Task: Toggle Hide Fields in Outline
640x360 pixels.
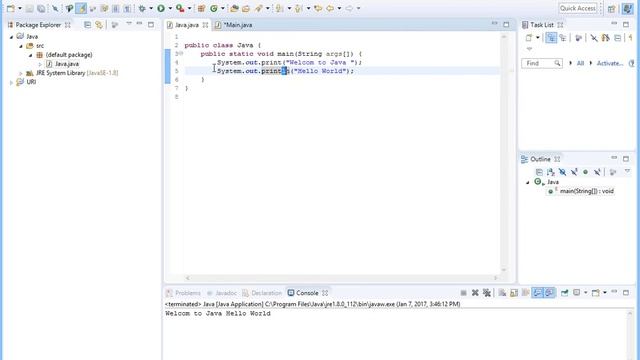Action: click(x=562, y=172)
